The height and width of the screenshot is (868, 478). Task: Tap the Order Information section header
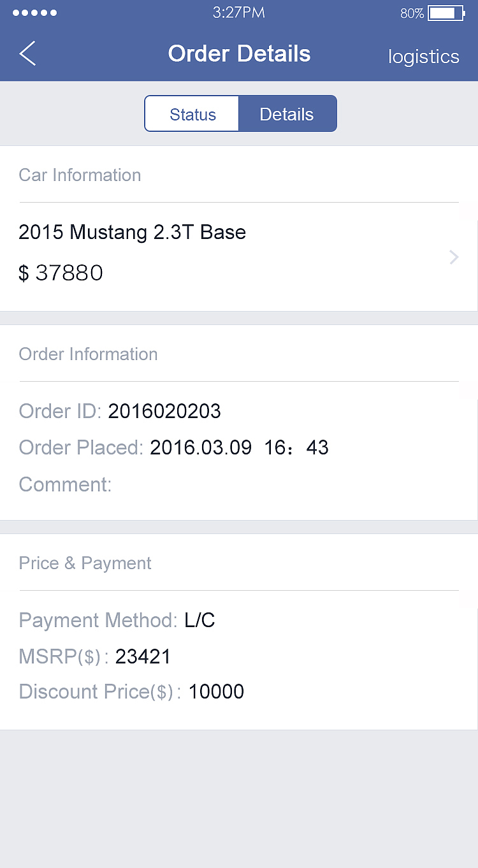coord(88,354)
